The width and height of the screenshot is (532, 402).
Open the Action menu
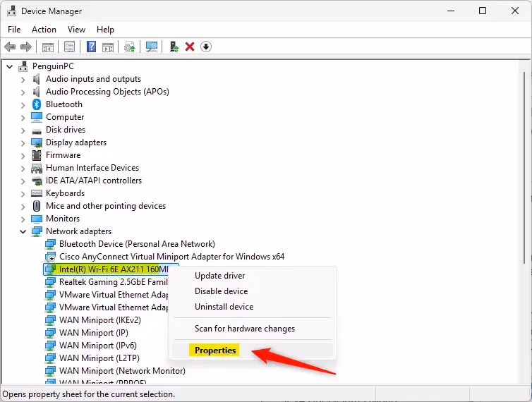[44, 30]
